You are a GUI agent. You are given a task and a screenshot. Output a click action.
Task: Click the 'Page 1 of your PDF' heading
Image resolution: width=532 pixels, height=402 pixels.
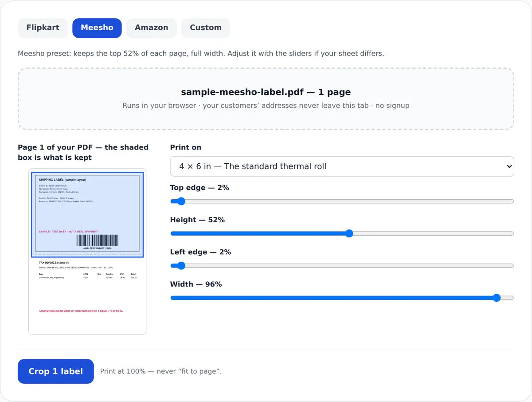[83, 152]
